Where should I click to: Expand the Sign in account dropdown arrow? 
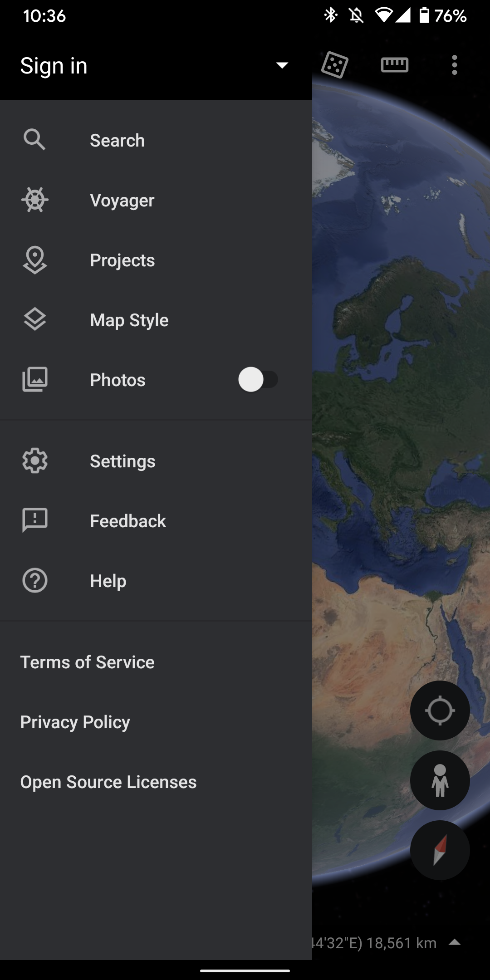click(282, 65)
